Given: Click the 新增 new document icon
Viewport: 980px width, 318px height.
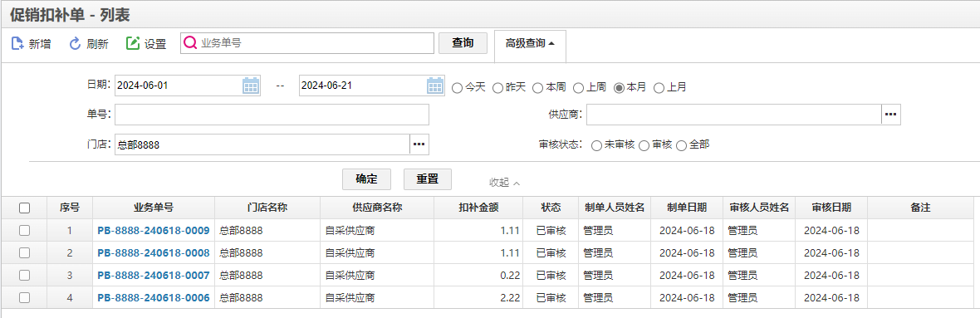Looking at the screenshot, I should click(x=17, y=43).
